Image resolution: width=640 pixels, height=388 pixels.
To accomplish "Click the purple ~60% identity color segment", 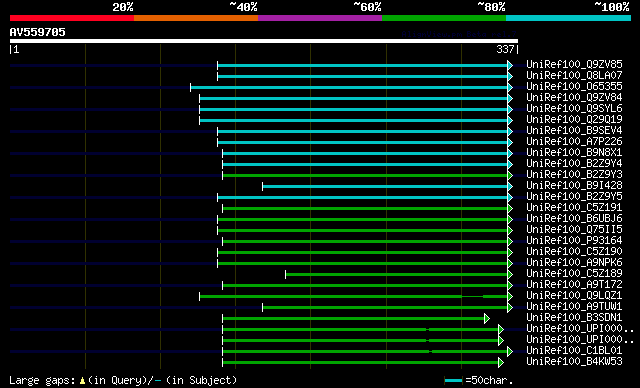I will [x=320, y=18].
